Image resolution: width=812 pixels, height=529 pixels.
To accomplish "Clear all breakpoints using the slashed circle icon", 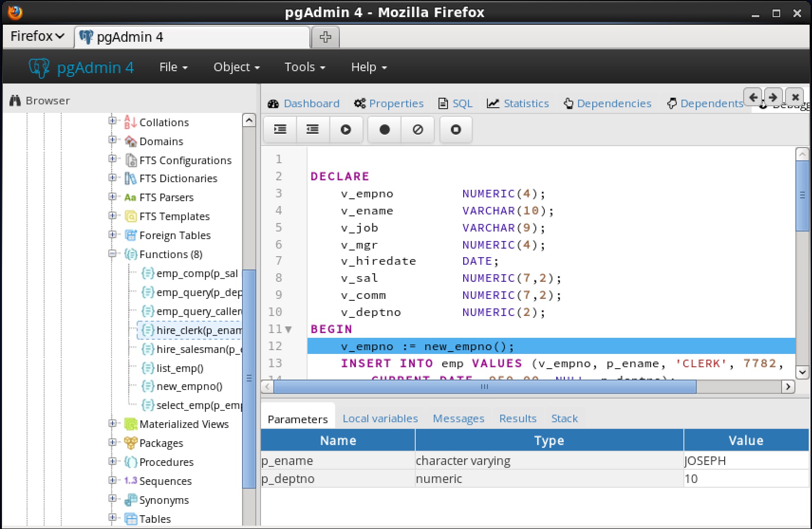I will click(418, 130).
